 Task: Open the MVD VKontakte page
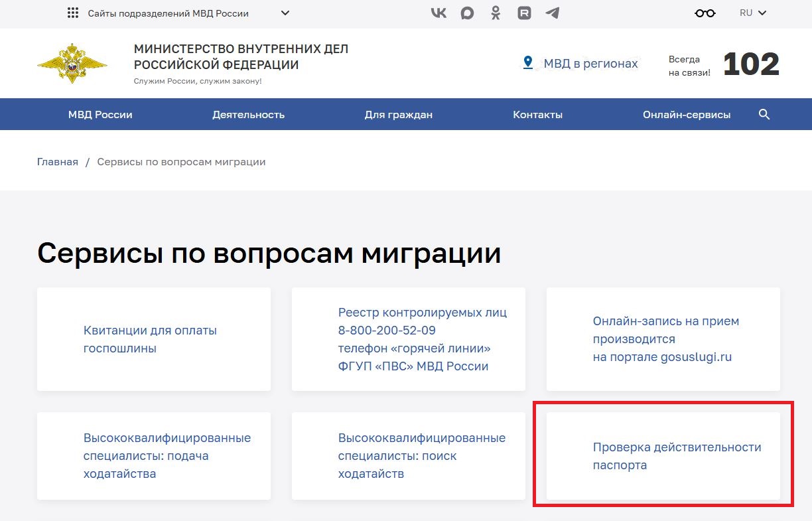439,13
